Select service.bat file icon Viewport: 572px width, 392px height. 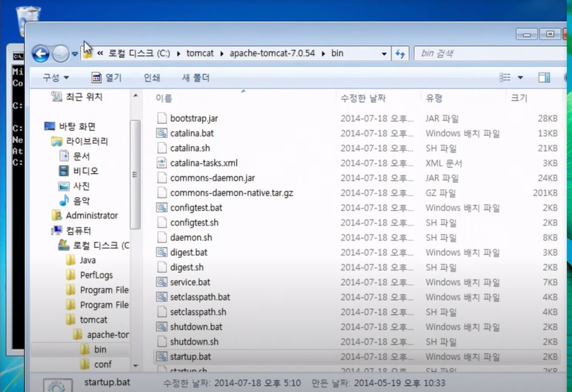coord(161,282)
